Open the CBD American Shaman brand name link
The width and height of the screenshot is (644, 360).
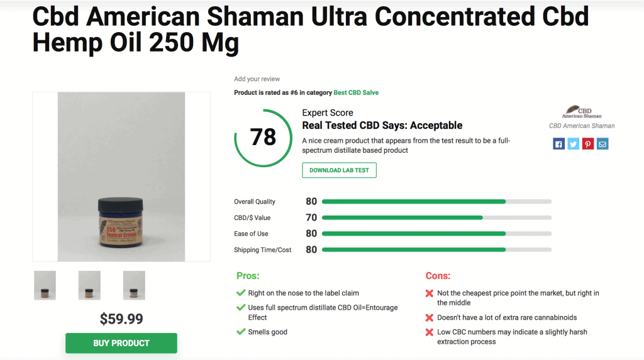point(582,126)
